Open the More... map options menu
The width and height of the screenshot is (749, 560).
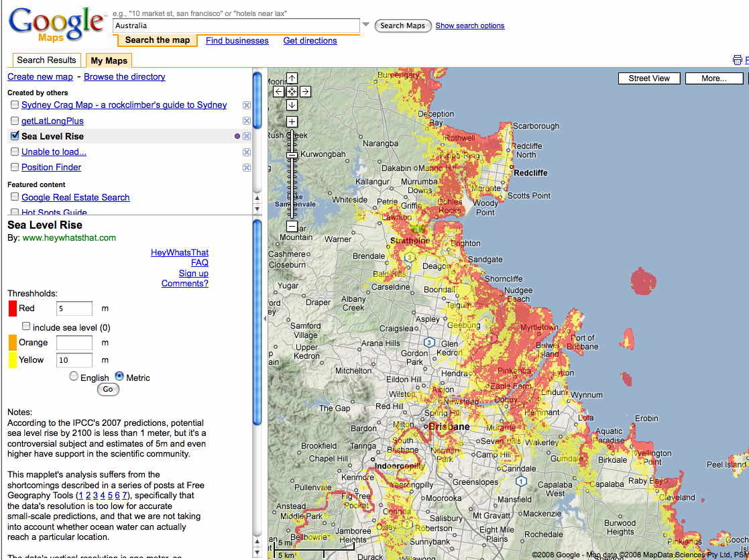(713, 78)
